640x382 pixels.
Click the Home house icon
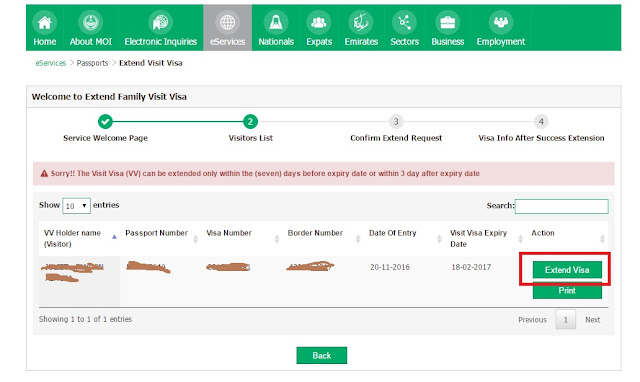(44, 22)
